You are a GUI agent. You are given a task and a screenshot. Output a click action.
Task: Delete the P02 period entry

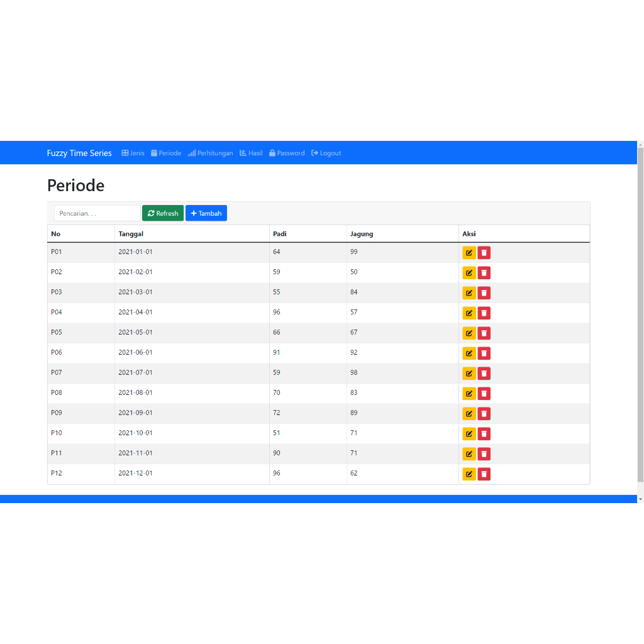click(484, 273)
